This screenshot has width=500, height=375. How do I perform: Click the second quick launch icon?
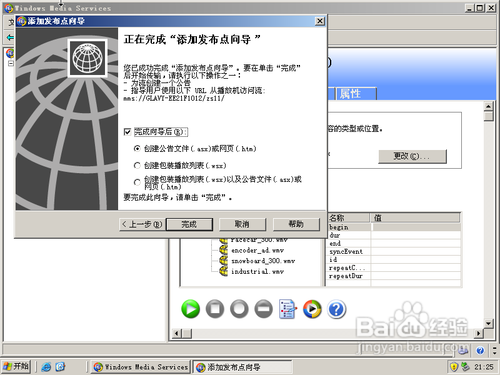click(60, 367)
